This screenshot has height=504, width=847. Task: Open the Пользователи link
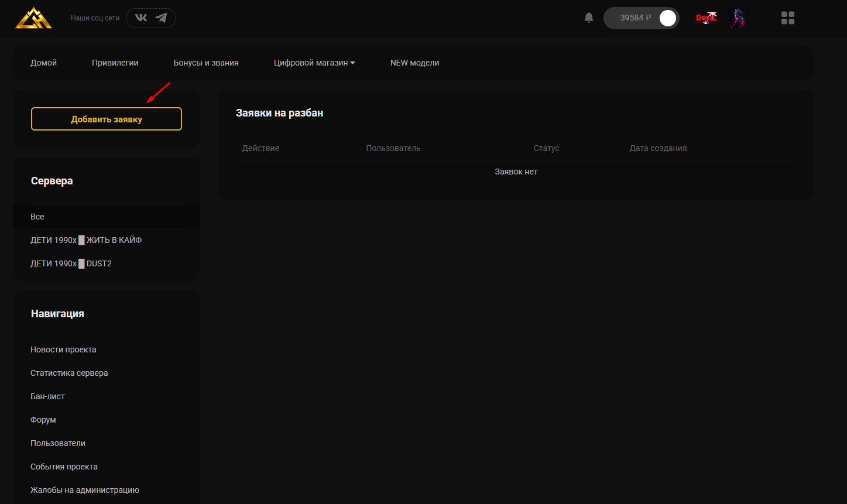58,443
